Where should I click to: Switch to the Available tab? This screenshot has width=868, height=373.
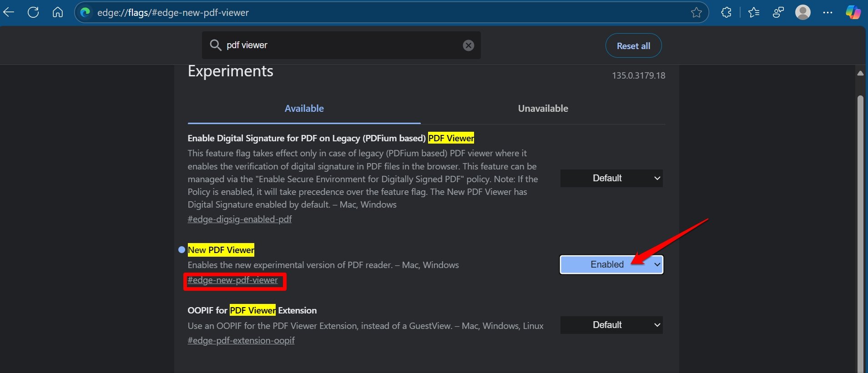(304, 109)
